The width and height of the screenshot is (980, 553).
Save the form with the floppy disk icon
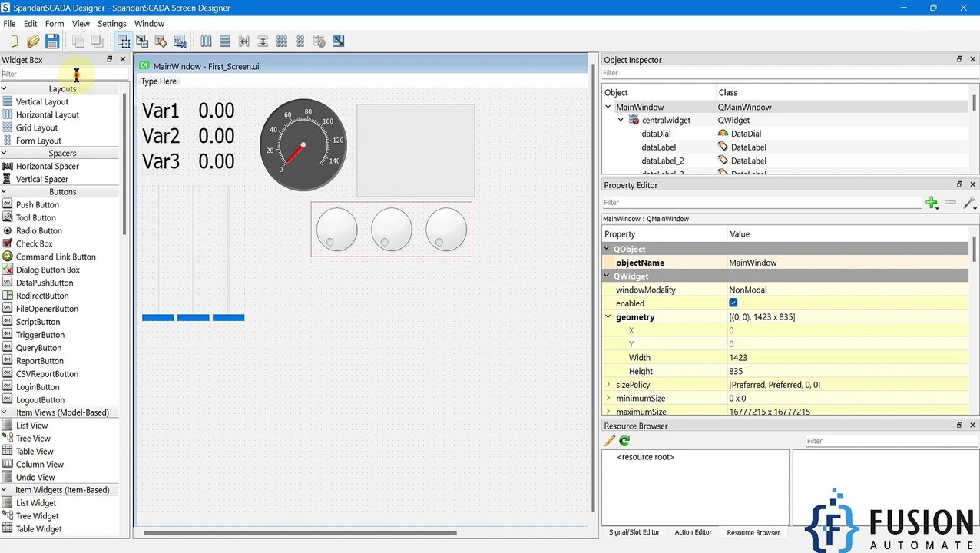click(x=52, y=41)
